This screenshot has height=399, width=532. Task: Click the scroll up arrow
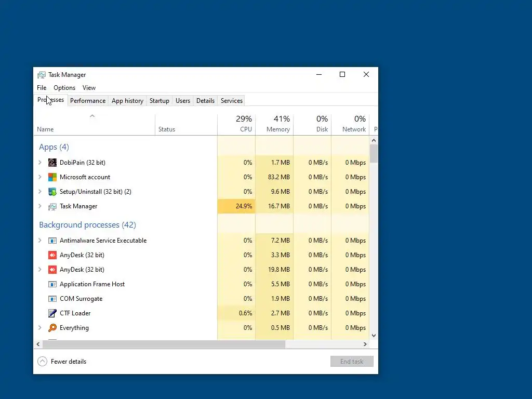pyautogui.click(x=374, y=140)
